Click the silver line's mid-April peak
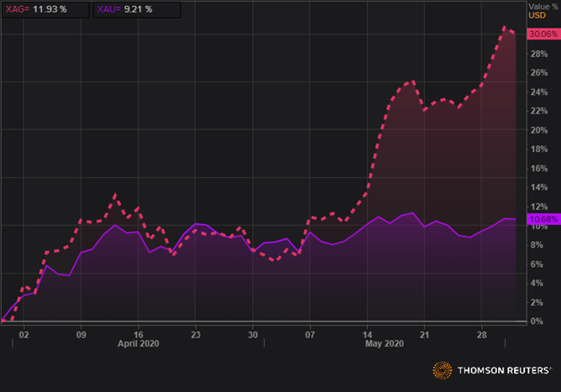The image size is (561, 392). tap(115, 195)
